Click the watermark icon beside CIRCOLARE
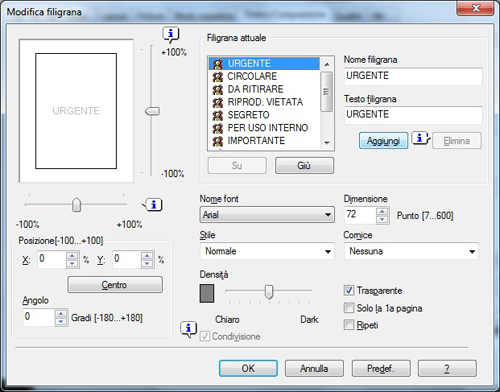This screenshot has height=392, width=500. (x=217, y=77)
